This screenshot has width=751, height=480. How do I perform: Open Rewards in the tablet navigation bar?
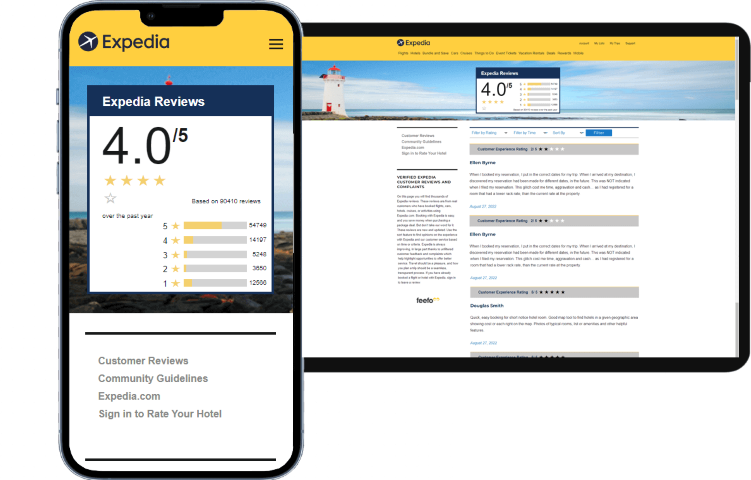[564, 53]
